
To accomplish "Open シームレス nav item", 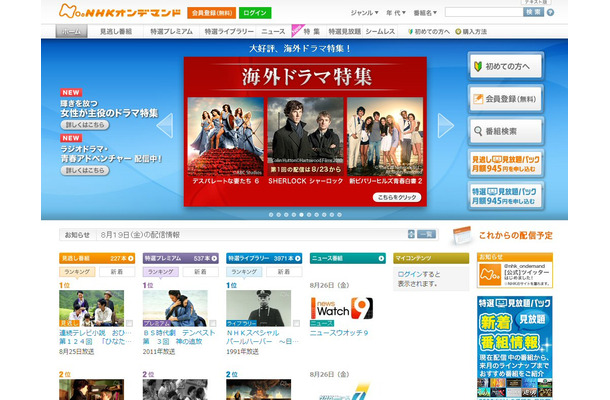I will pyautogui.click(x=380, y=32).
